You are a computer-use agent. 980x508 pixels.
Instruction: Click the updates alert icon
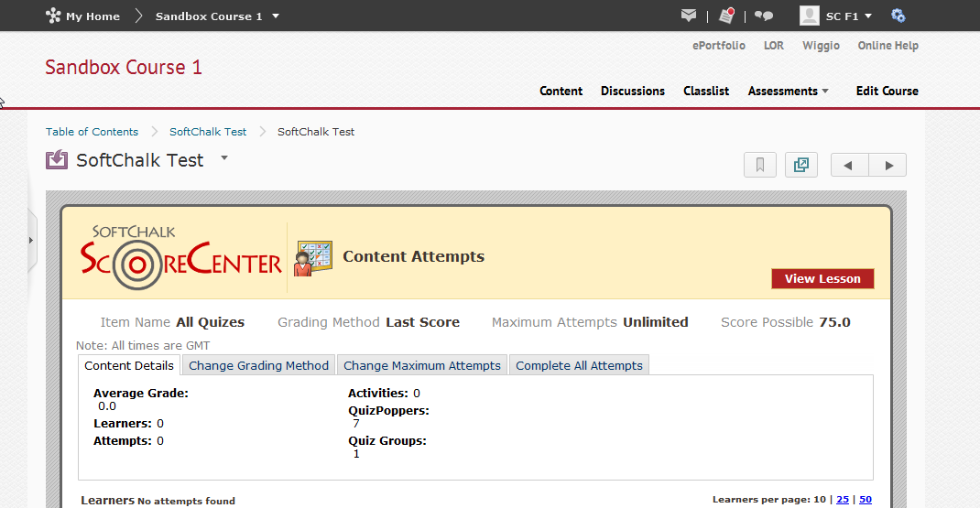tap(726, 16)
